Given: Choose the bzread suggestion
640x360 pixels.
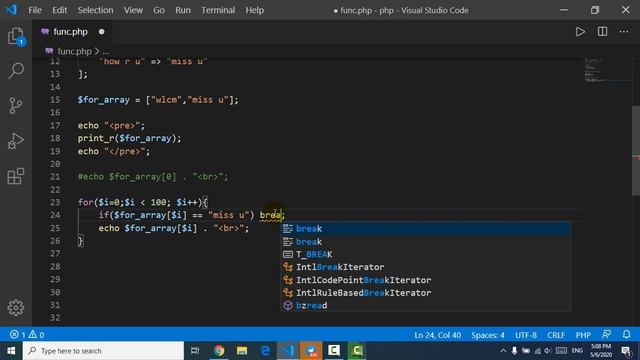Looking at the screenshot, I should click(x=425, y=305).
